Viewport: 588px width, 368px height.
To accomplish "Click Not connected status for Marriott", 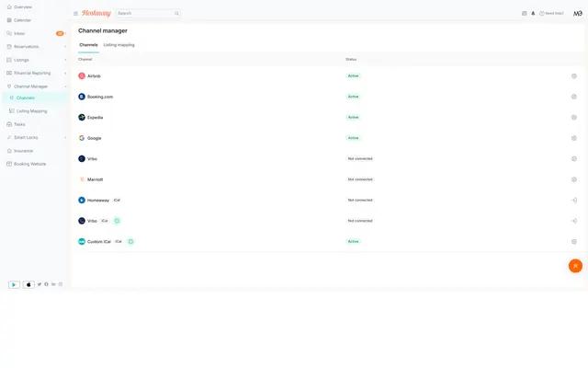I will [360, 179].
